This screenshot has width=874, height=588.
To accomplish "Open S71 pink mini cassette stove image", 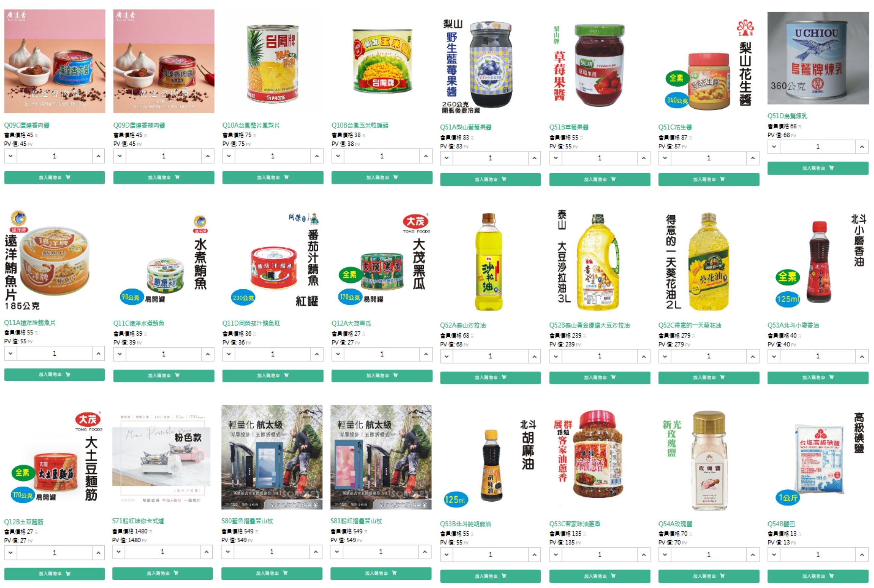I will 161,458.
